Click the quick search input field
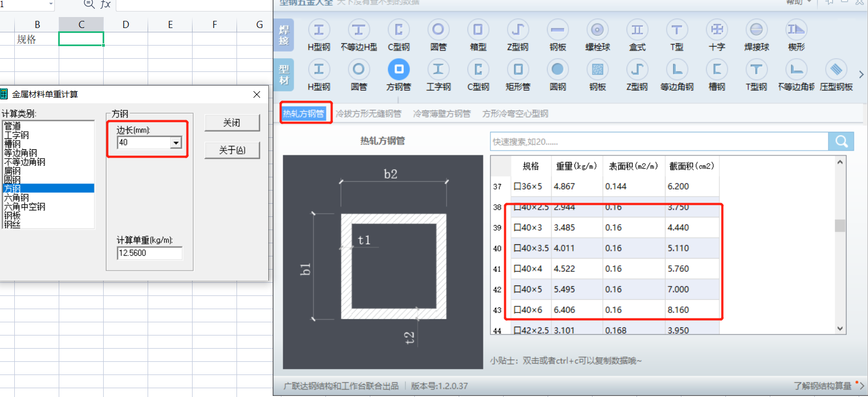Viewport: 868px width, 397px height. pyautogui.click(x=659, y=142)
